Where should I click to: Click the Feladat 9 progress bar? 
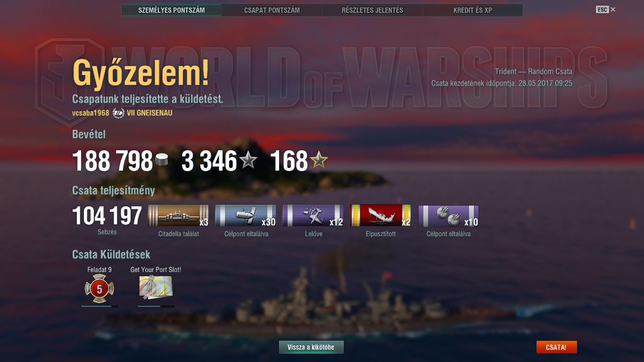[x=99, y=306]
